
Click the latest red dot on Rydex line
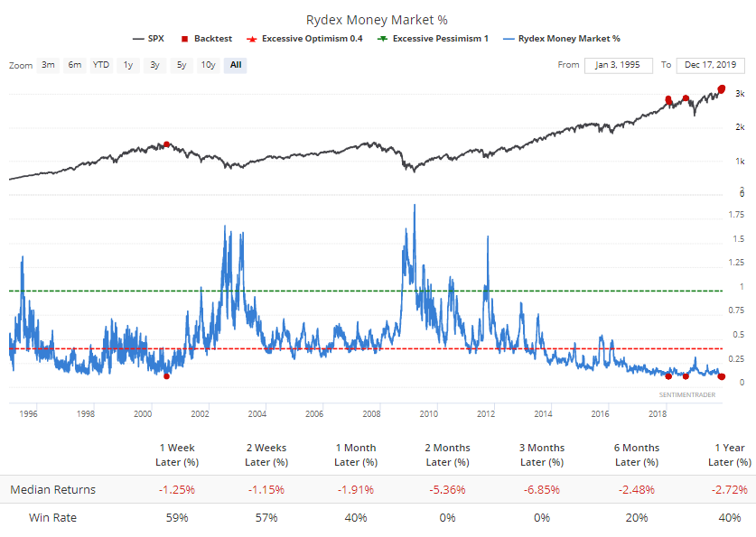point(722,376)
